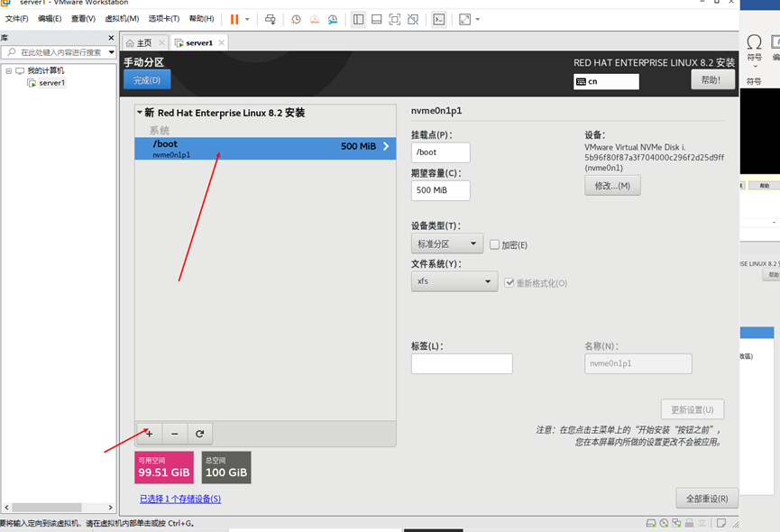
Task: Open the snapshot manager wrench-clock icon
Action: (x=333, y=20)
